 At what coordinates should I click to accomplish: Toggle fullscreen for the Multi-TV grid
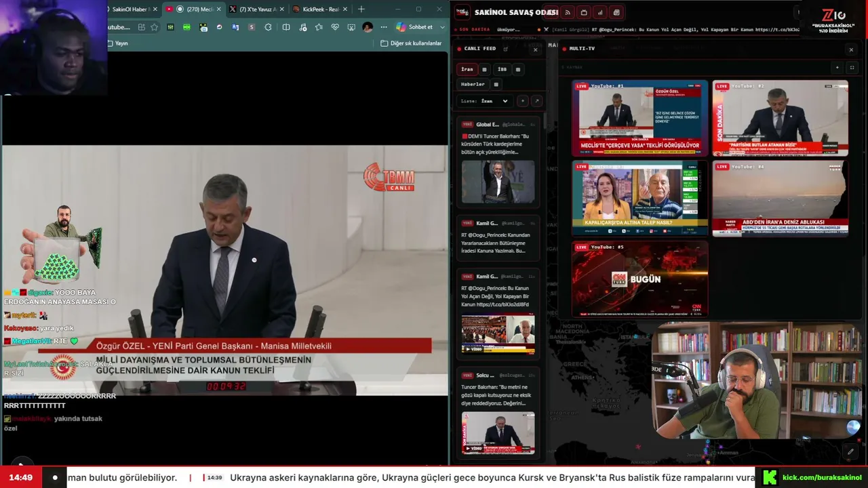click(x=852, y=68)
